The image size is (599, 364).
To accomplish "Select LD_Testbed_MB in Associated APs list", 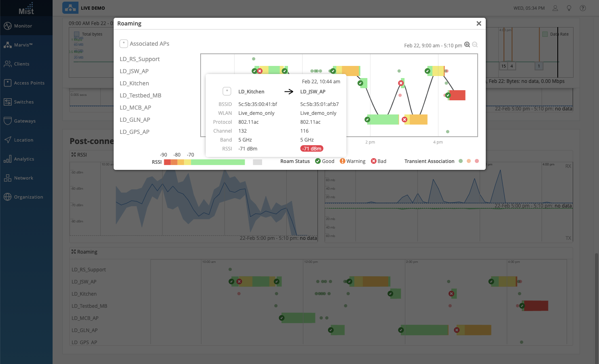I will (x=140, y=95).
